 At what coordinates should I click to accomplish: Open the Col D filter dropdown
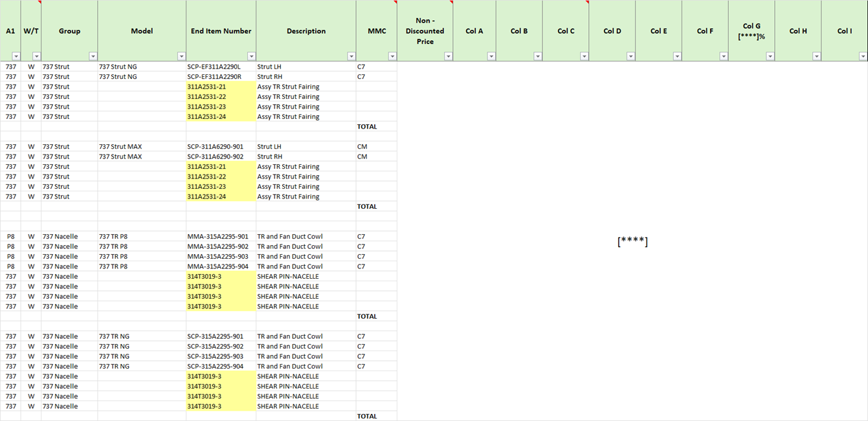[630, 56]
